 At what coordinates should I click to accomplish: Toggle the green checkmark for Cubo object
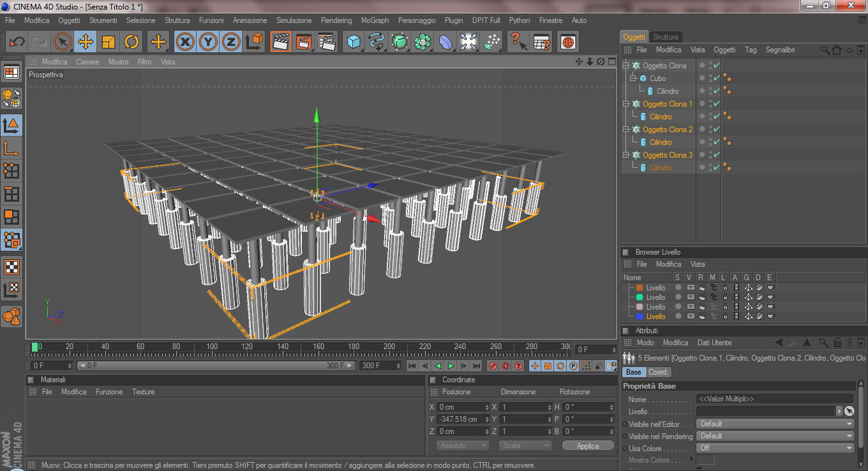(717, 78)
